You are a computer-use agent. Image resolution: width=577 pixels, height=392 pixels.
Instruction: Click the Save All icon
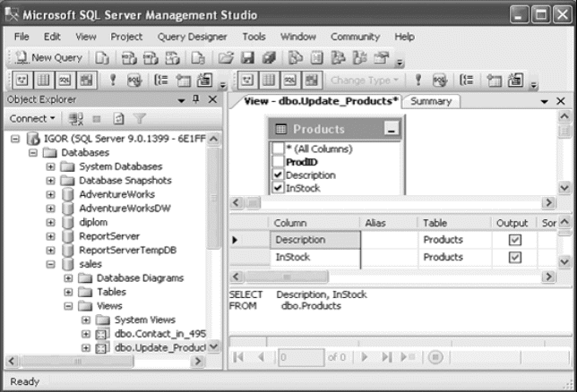(x=269, y=58)
